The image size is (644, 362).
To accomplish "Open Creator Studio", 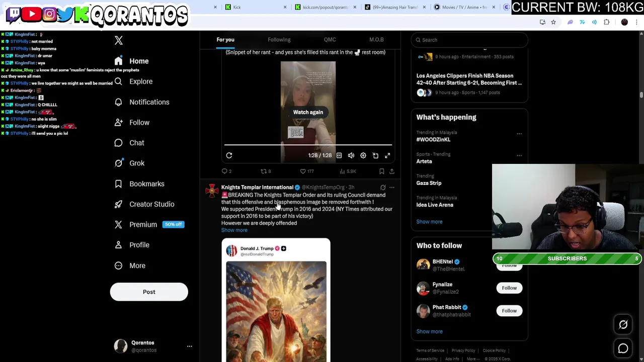I will 144,204.
